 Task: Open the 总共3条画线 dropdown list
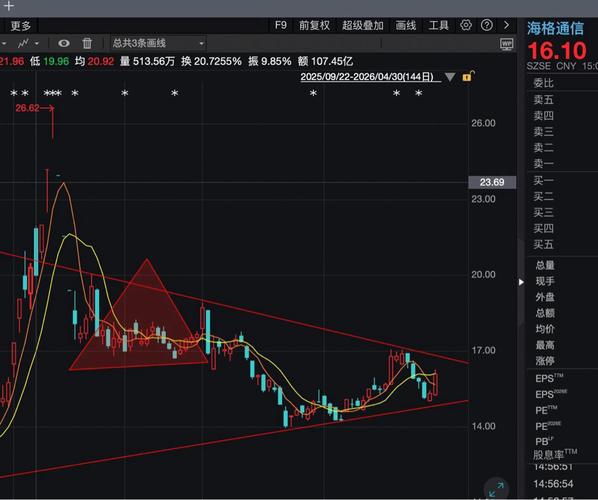158,43
